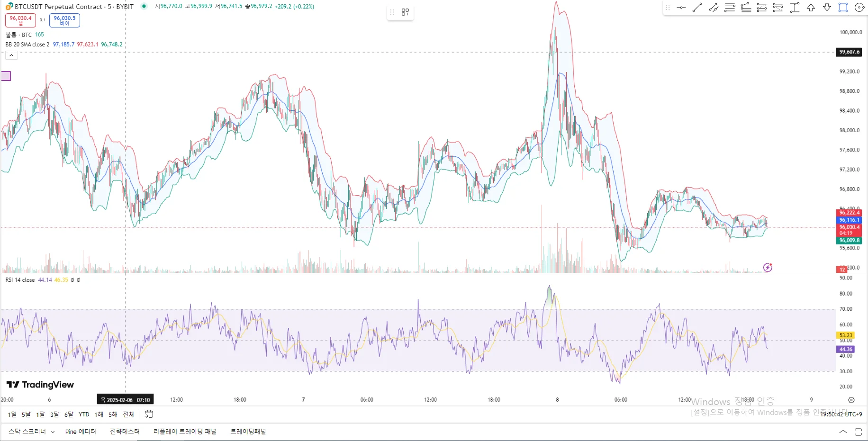Open chart axis settings gear

pyautogui.click(x=851, y=400)
